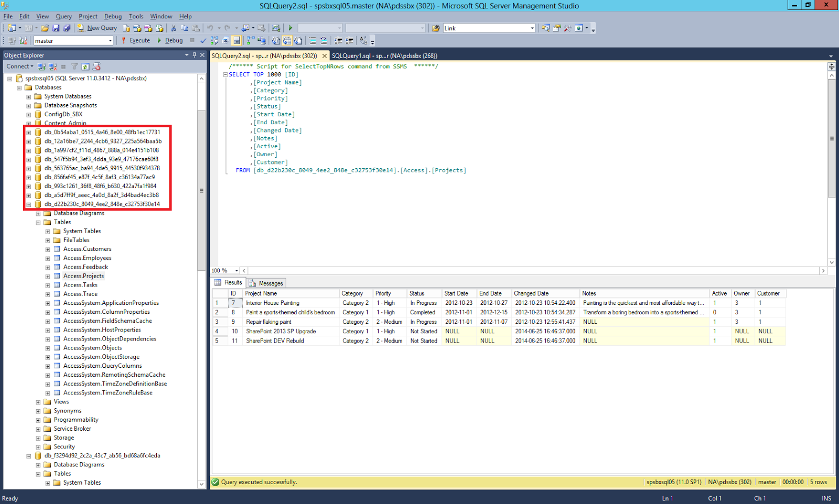This screenshot has height=504, width=839.
Task: Open the Link combo box dropdown
Action: (532, 28)
